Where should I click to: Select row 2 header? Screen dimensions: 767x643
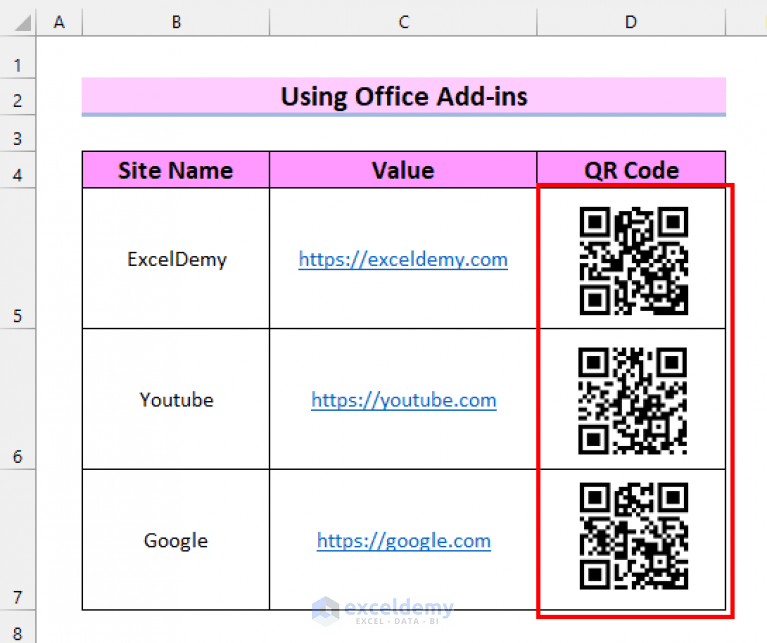point(18,97)
